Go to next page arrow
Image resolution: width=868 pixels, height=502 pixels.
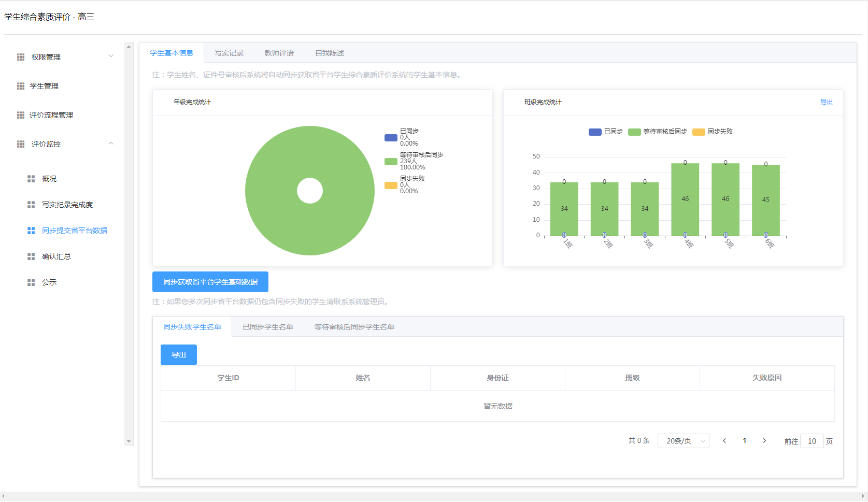pos(764,441)
